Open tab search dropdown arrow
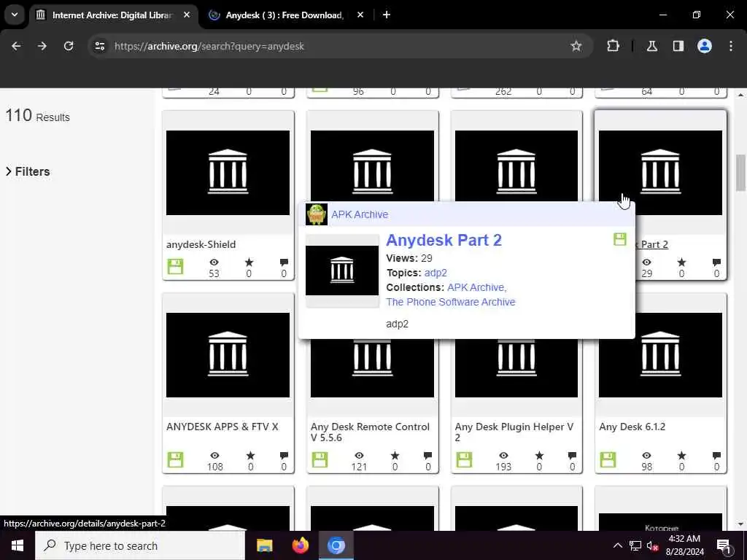 (15, 15)
